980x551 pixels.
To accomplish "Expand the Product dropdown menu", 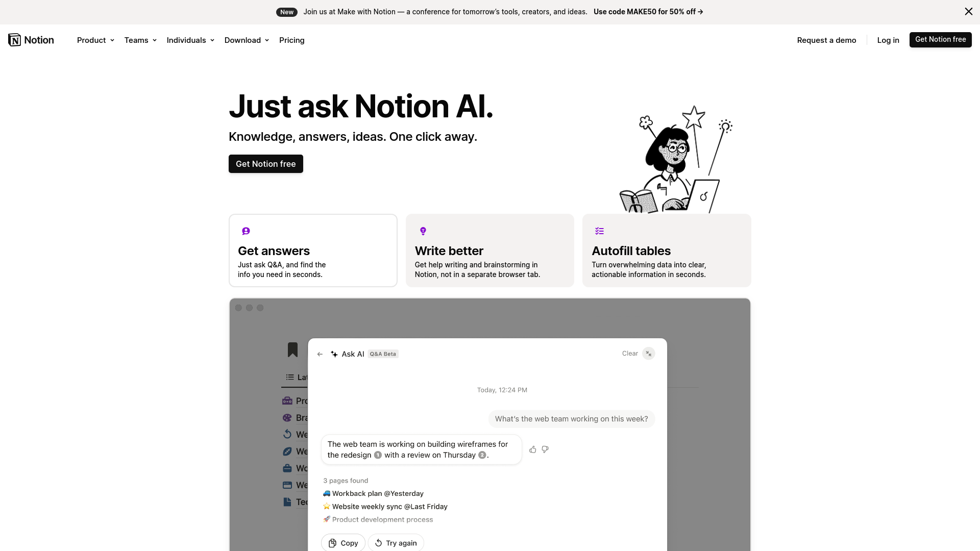I will point(95,40).
